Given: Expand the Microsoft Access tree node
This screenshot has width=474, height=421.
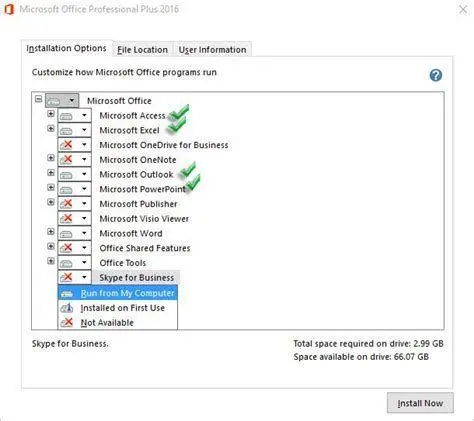Looking at the screenshot, I should [51, 114].
